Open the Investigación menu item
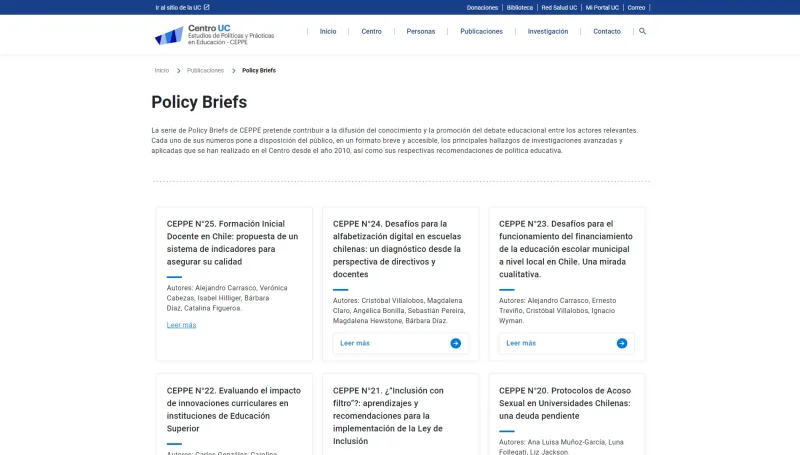Viewport: 800px width, 455px height. coord(547,31)
